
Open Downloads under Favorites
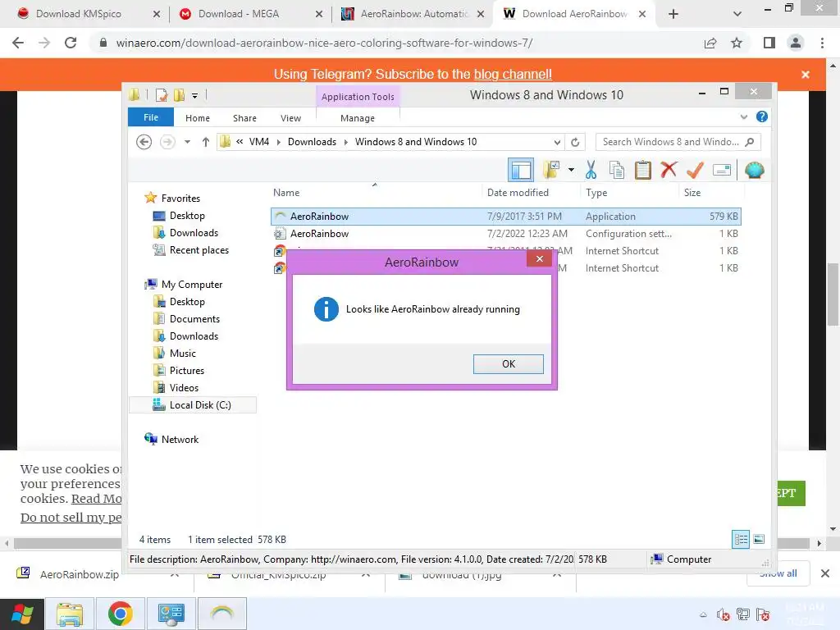(x=185, y=232)
